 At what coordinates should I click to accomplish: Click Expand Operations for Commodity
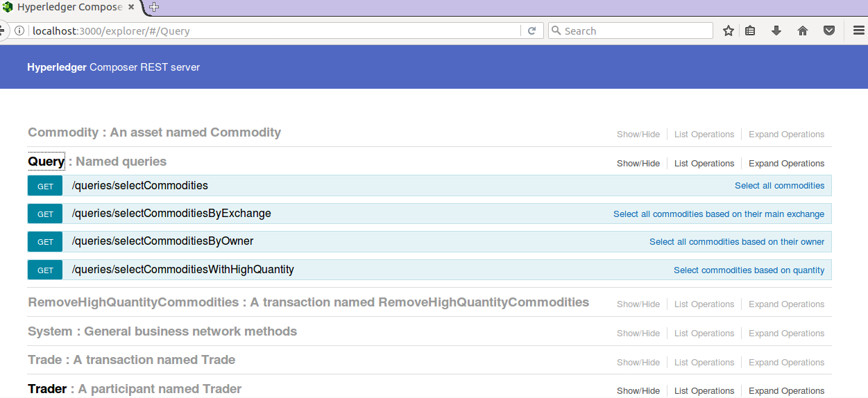[787, 135]
